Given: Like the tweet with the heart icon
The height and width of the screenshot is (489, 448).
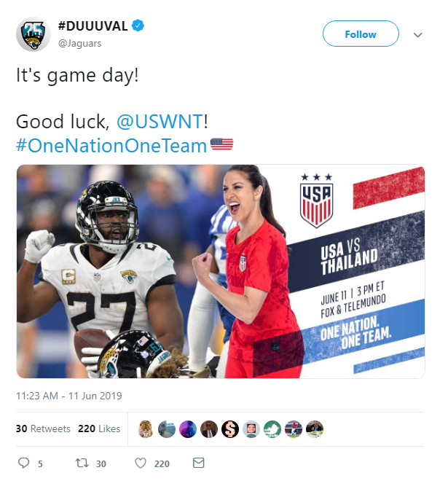Looking at the screenshot, I should click(x=141, y=463).
